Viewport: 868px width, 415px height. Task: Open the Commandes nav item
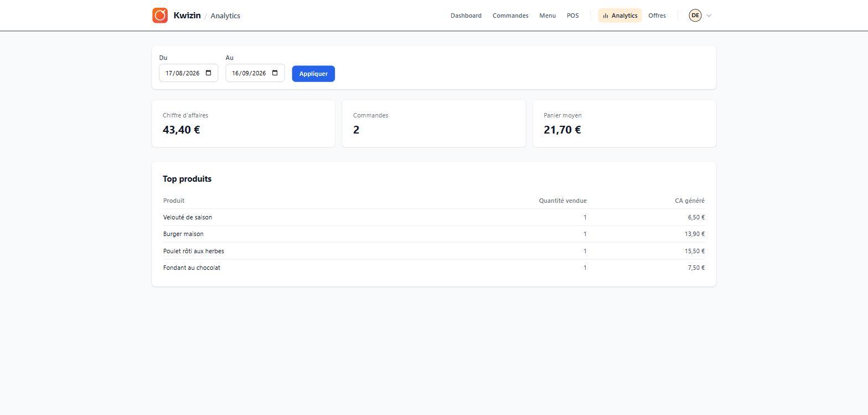510,16
